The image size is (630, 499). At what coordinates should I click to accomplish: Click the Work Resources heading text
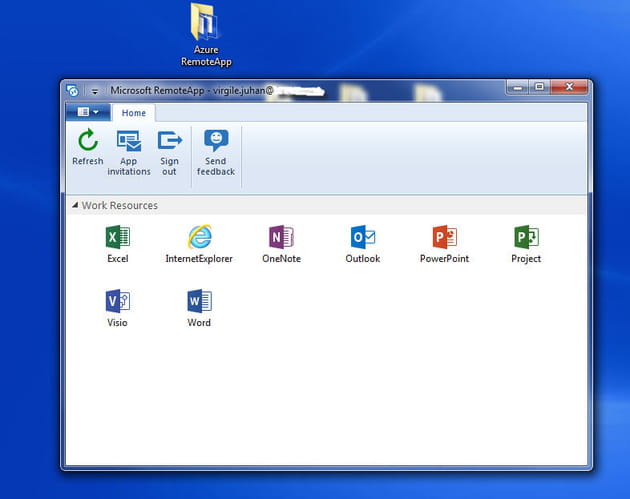pyautogui.click(x=120, y=205)
